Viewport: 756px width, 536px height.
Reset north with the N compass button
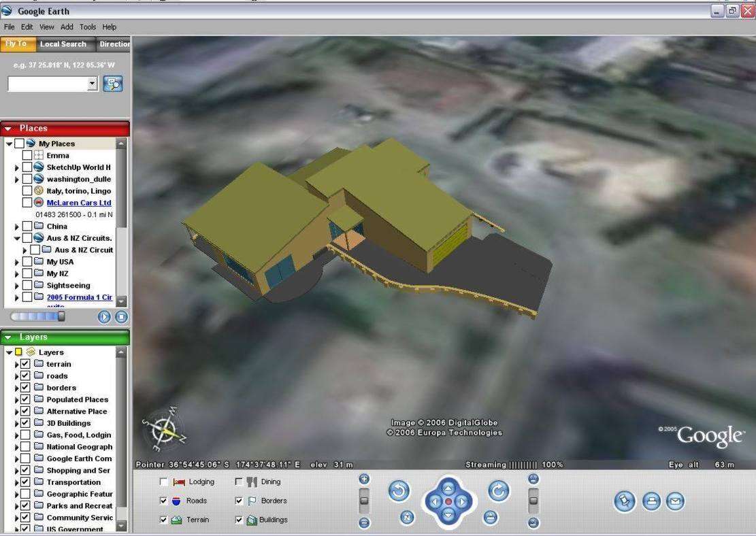[407, 518]
